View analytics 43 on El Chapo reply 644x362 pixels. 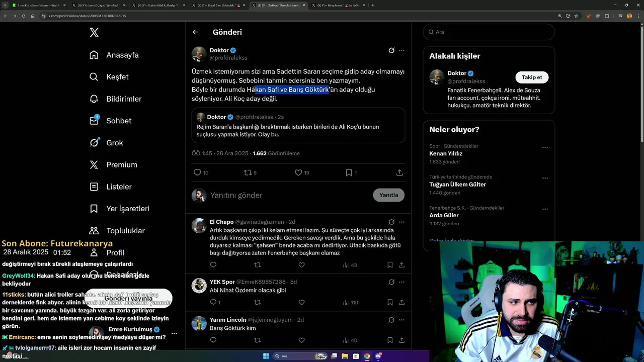tap(350, 265)
